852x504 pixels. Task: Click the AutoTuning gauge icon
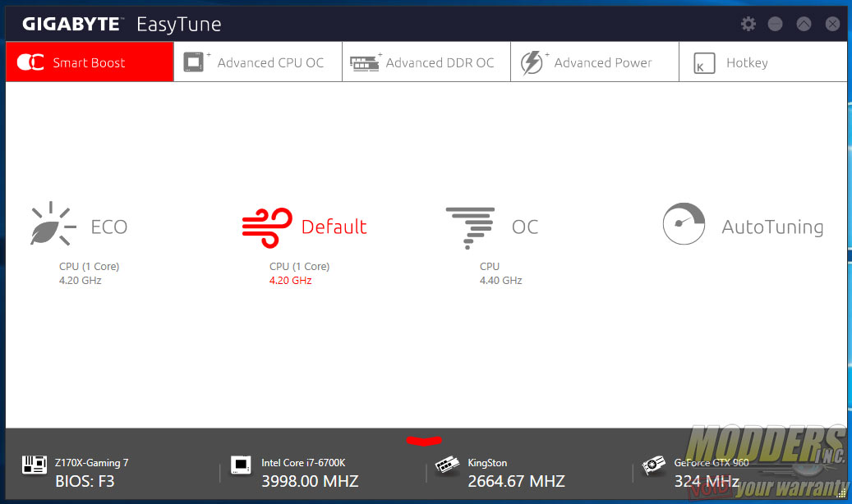(684, 224)
